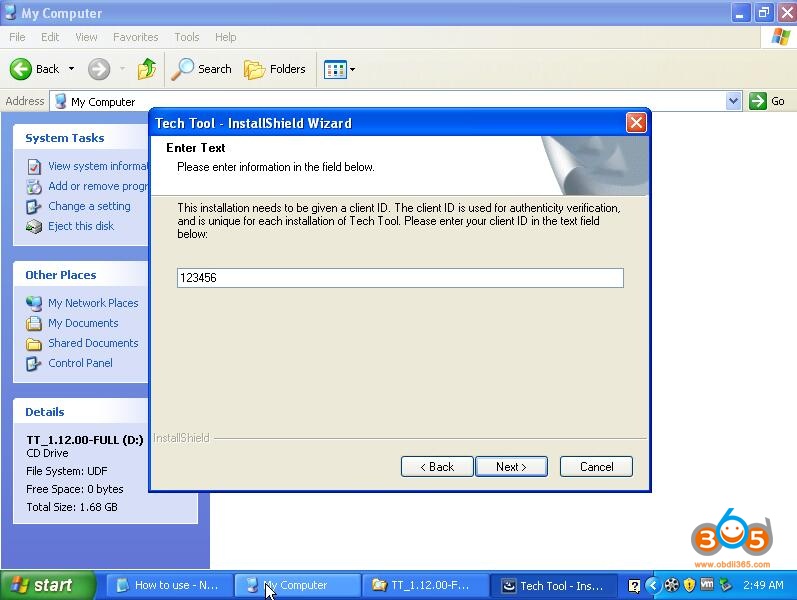Click Change a setting link
797x600 pixels.
89,206
